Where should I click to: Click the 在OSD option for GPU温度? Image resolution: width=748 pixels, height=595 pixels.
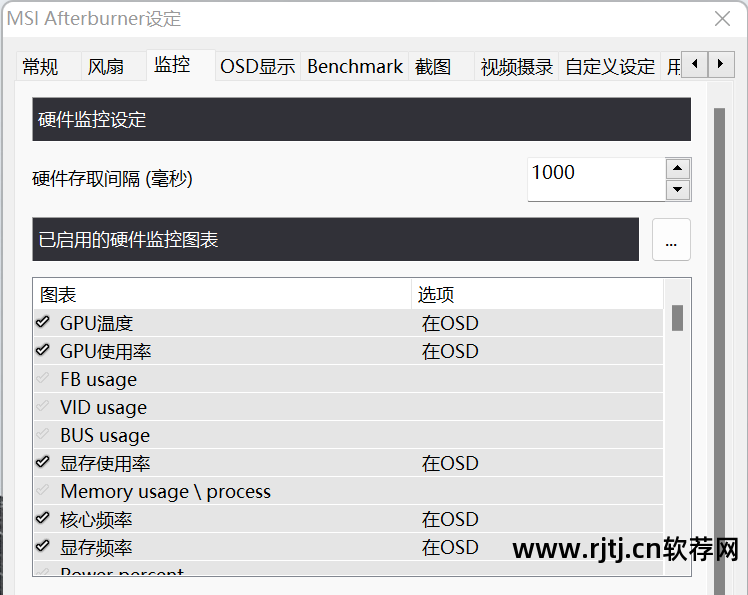tap(450, 324)
